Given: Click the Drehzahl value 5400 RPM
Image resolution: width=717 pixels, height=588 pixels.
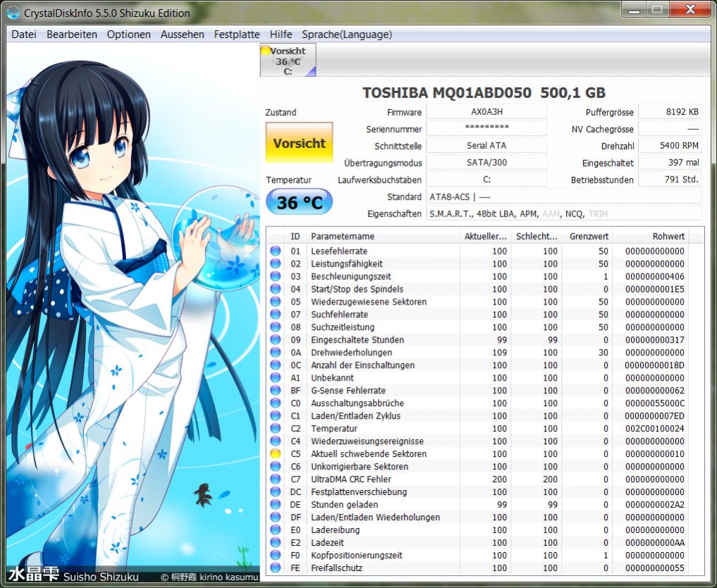Looking at the screenshot, I should coord(670,145).
